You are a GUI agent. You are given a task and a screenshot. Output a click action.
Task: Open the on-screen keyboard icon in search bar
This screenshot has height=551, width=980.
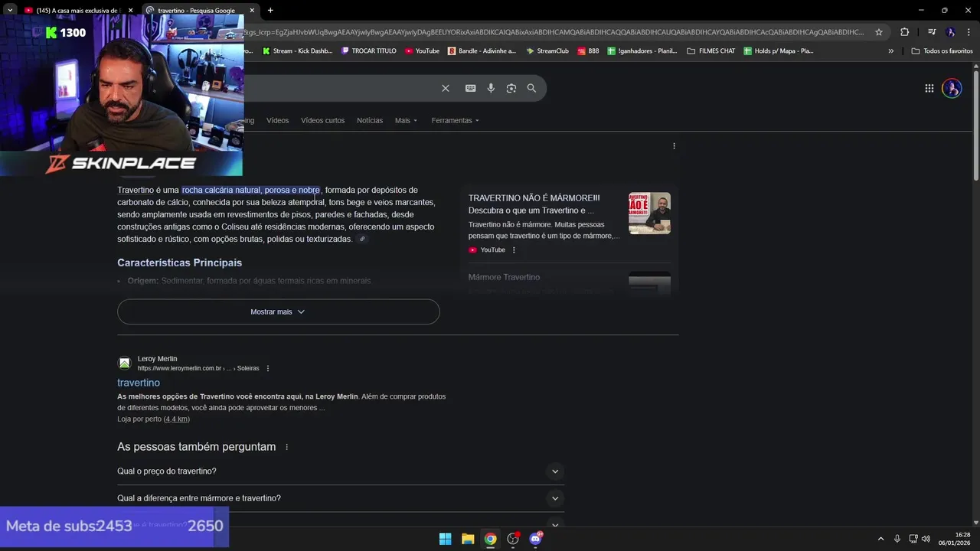click(x=470, y=88)
